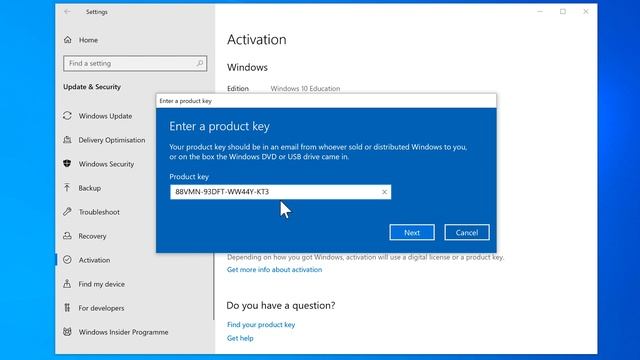Open Windows Security page
Viewport: 640px width, 360px height.
click(x=106, y=164)
